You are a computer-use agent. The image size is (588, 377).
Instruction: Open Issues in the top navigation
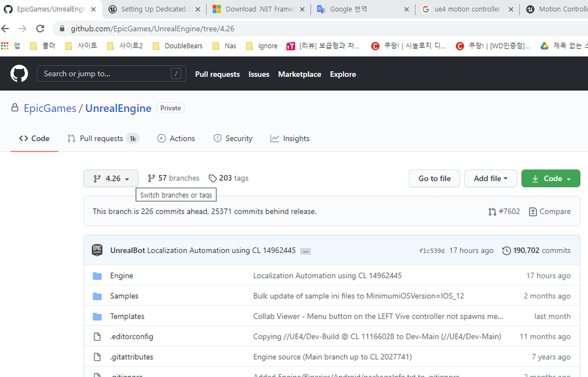coord(259,74)
